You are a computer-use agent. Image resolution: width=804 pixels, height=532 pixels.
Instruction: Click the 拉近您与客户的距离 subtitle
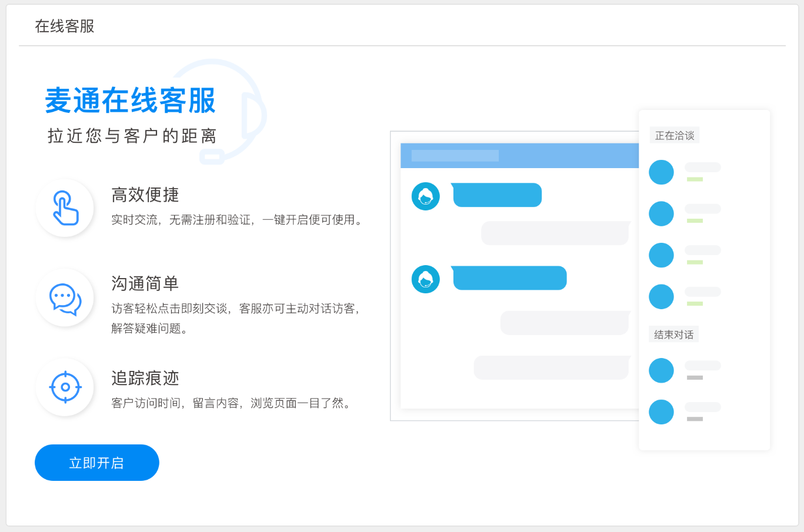pos(132,136)
